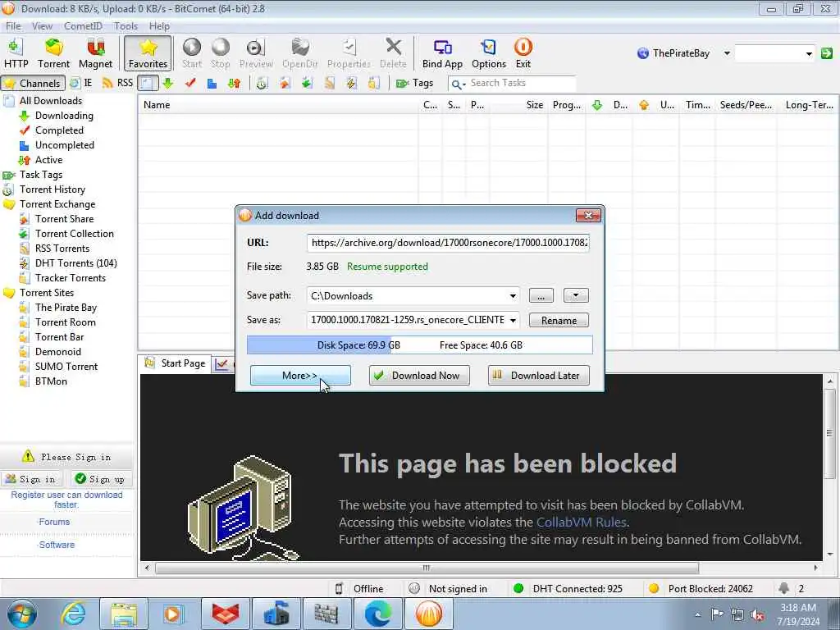Follow the CollabVM Rules link
Viewport: 840px width, 630px height.
(x=582, y=523)
